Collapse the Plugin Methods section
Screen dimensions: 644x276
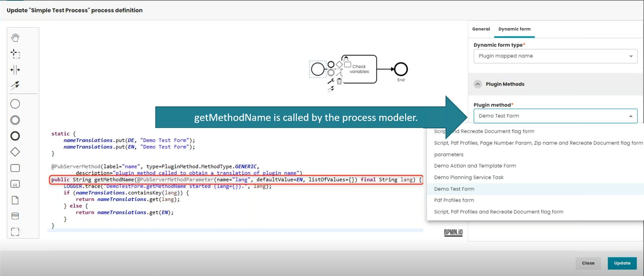coord(478,84)
